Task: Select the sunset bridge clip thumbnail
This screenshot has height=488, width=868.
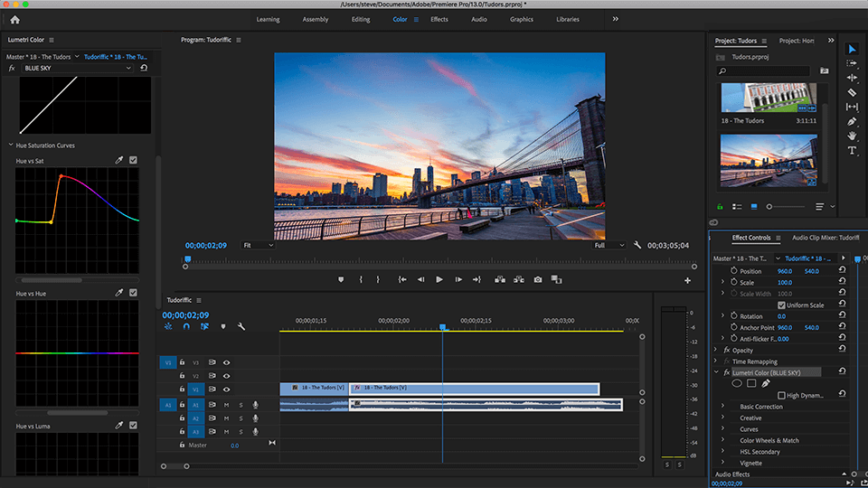Action: click(x=769, y=161)
